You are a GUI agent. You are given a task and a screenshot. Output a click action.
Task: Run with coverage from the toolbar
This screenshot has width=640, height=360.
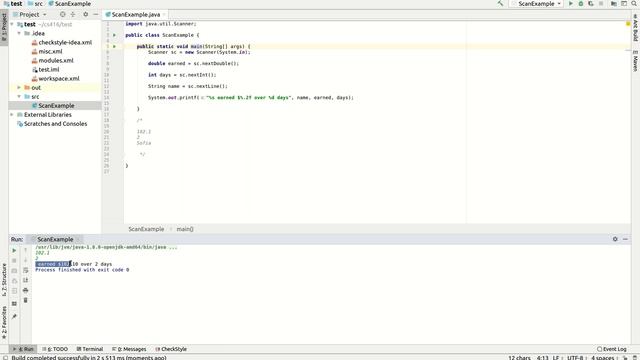pyautogui.click(x=591, y=4)
